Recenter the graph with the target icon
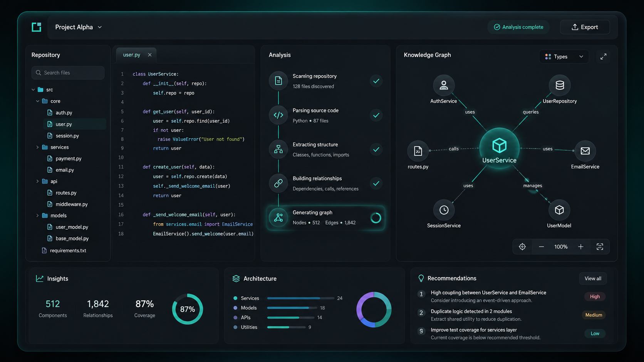Viewport: 644px width, 362px height. pyautogui.click(x=522, y=247)
